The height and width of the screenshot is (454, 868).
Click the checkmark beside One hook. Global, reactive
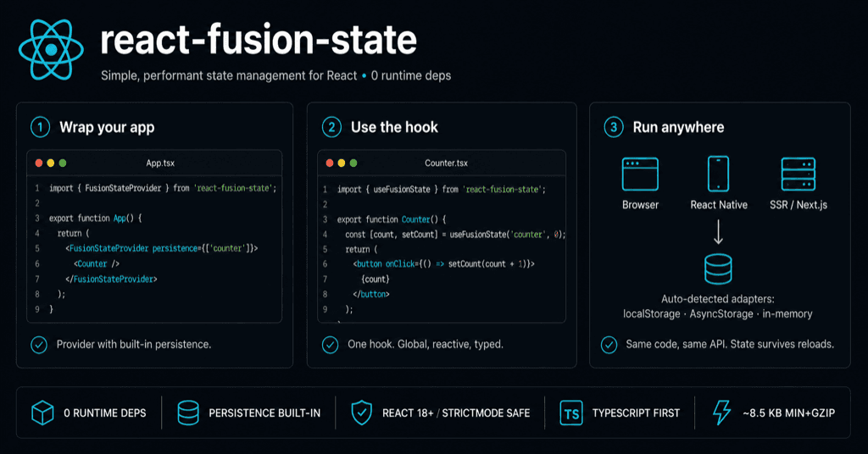330,345
